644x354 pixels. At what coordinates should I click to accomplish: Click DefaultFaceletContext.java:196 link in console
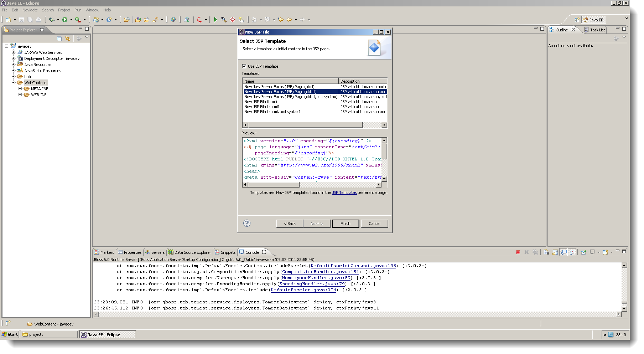click(x=353, y=266)
